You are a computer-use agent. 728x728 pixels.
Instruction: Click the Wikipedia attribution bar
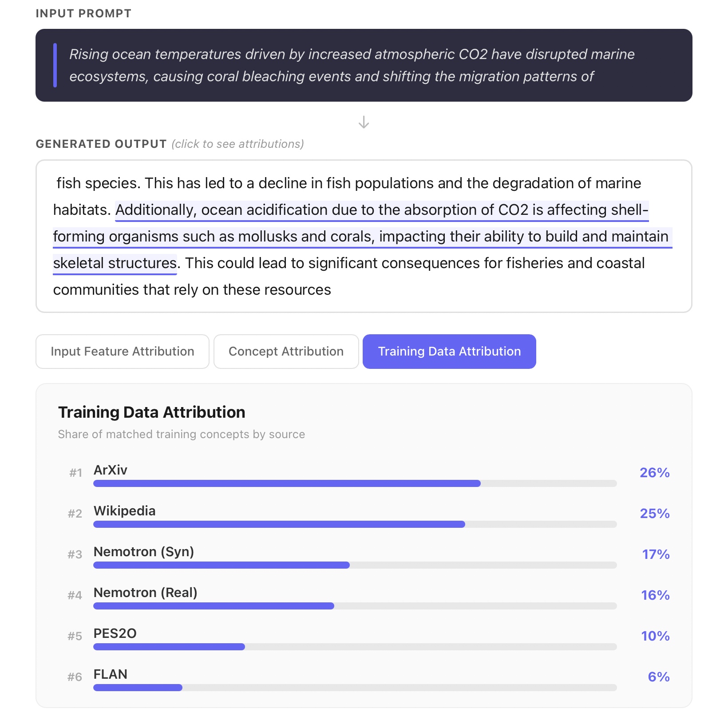point(355,524)
